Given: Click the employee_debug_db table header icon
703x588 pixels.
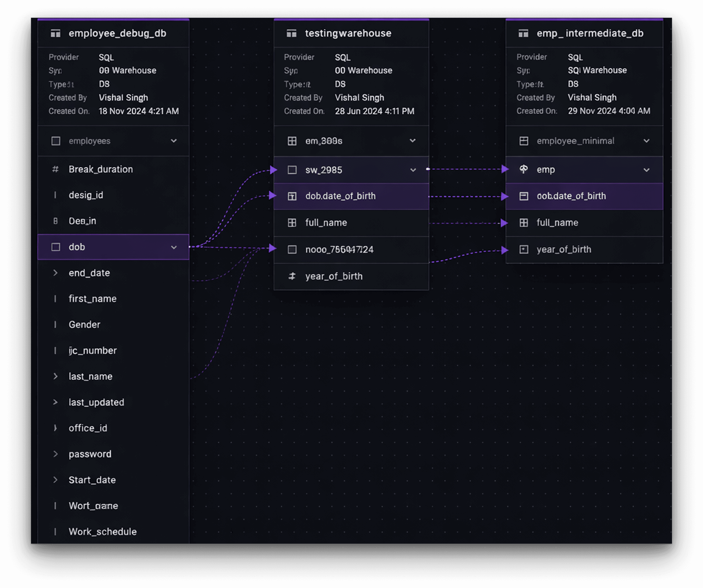Looking at the screenshot, I should click(55, 34).
